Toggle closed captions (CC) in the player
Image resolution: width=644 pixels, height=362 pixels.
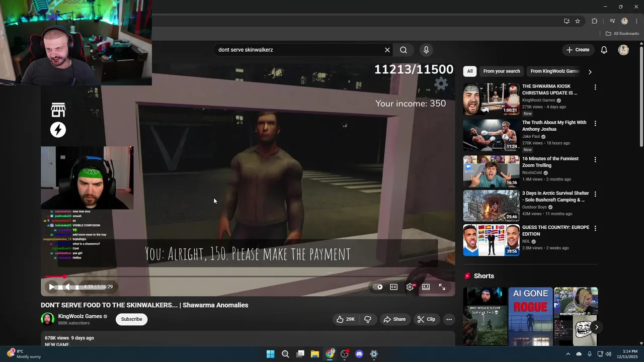tap(394, 287)
